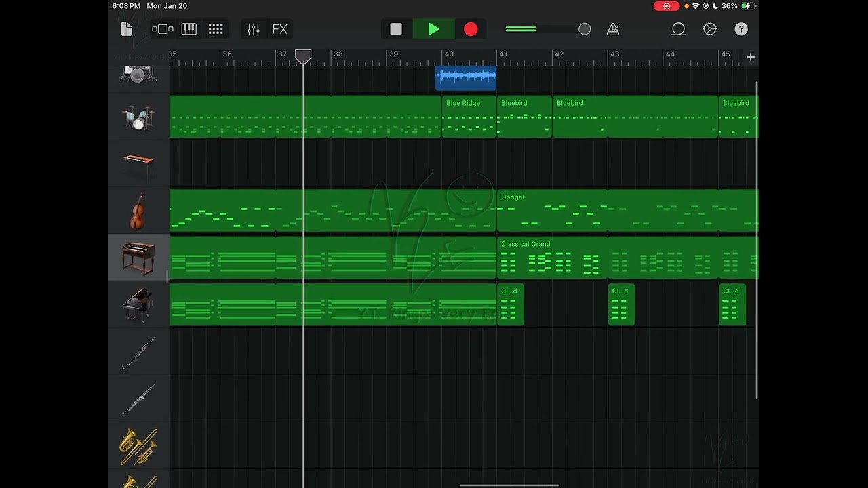Tap ruler at bar 40

coord(448,54)
